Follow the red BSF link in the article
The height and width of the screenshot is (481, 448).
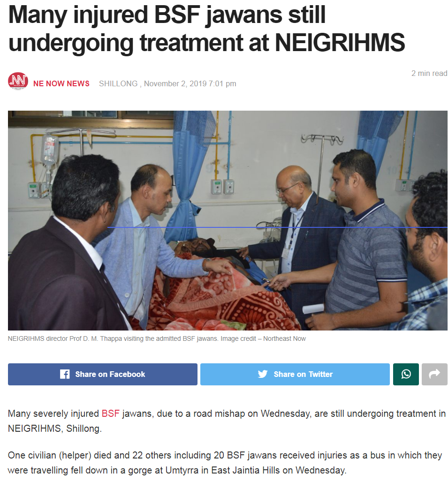(x=110, y=413)
